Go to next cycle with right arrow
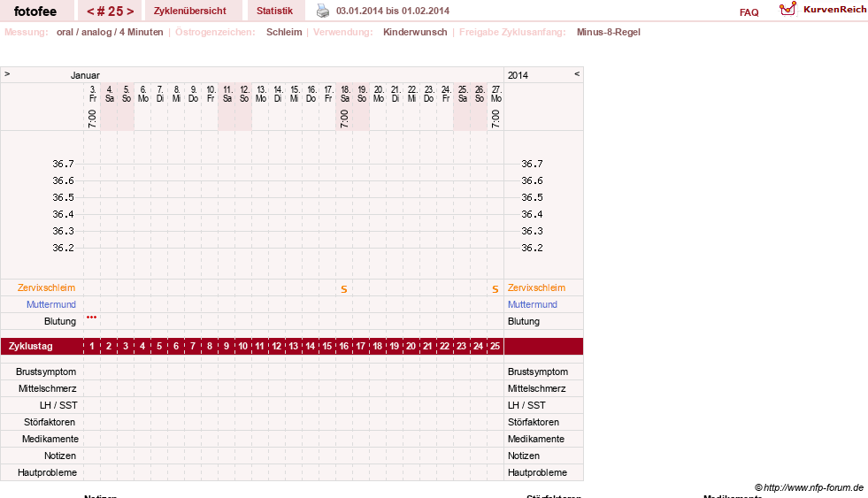The height and width of the screenshot is (498, 868). click(130, 11)
